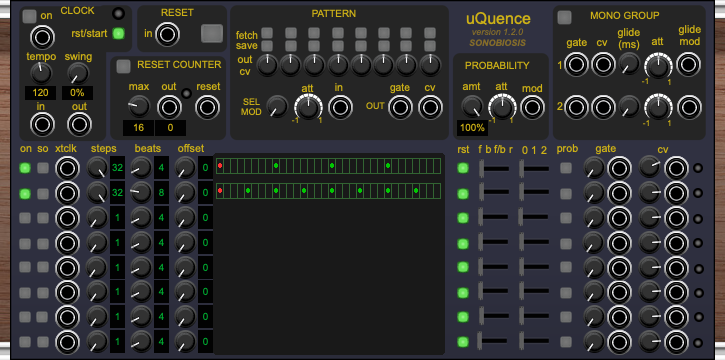The height and width of the screenshot is (360, 725).
Task: Click mono group 2 glide mod jack
Action: click(x=689, y=107)
